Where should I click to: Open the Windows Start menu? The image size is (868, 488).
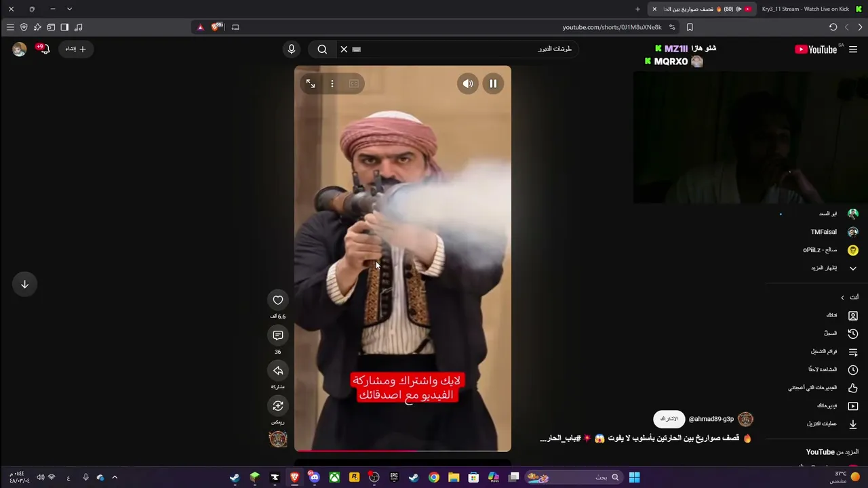point(634,477)
